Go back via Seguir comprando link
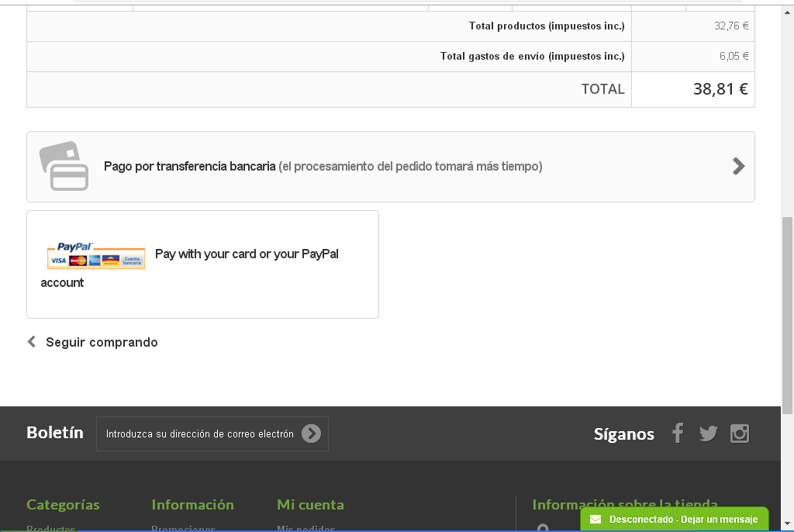This screenshot has width=794, height=532. coord(102,342)
